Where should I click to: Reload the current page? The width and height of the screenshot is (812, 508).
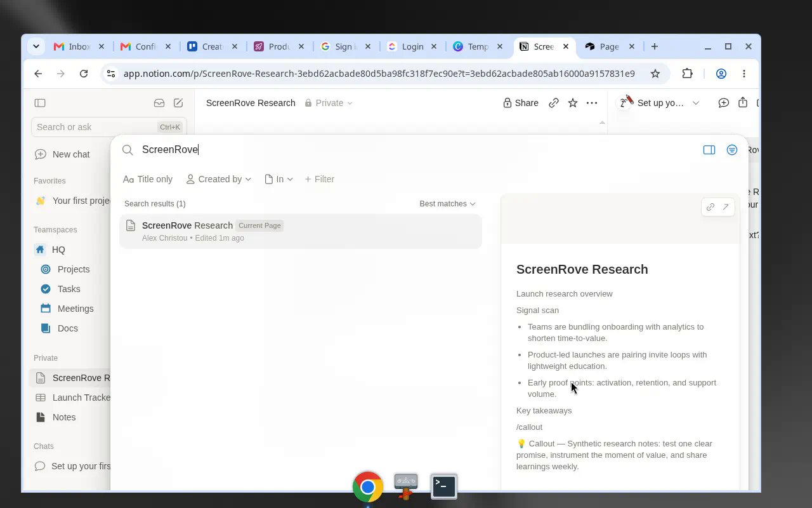[x=84, y=74]
